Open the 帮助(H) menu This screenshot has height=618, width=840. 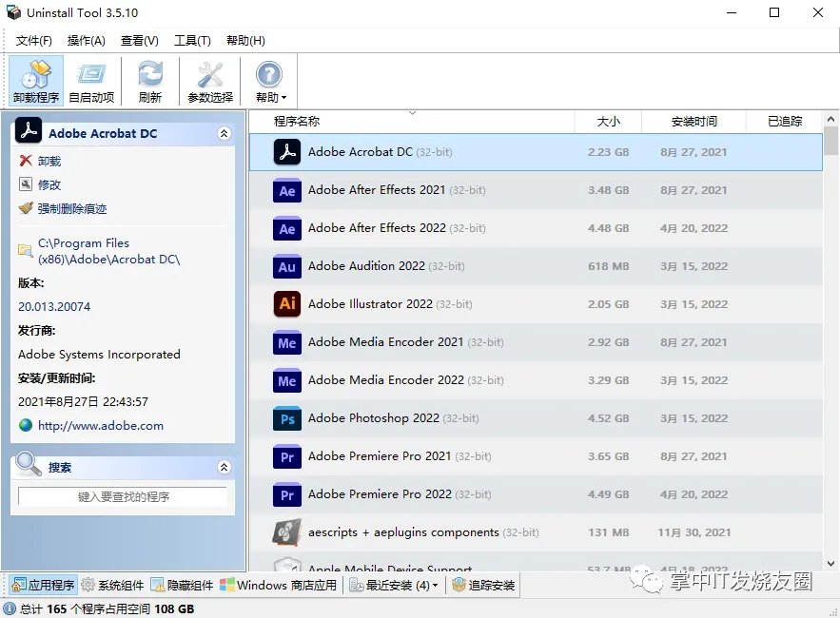pyautogui.click(x=245, y=41)
